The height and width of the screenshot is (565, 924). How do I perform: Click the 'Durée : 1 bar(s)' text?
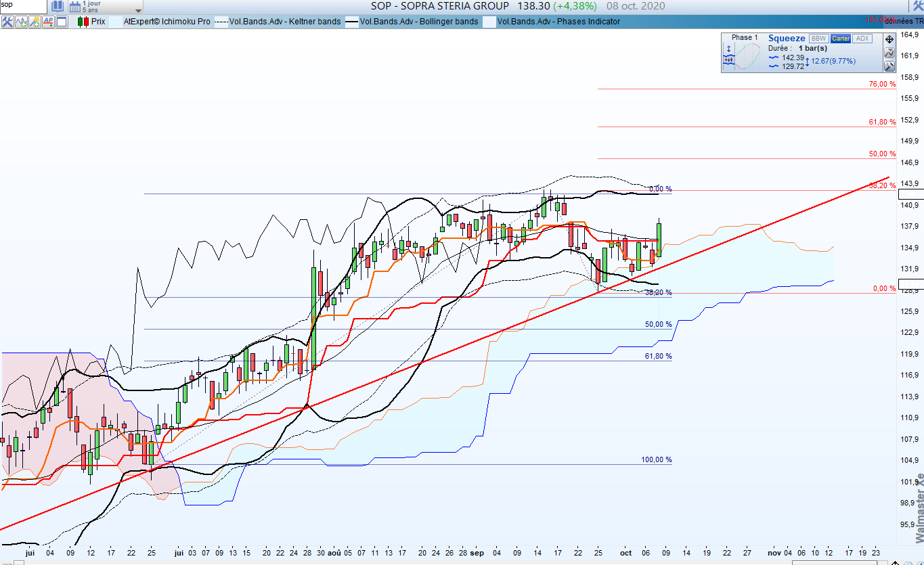(x=798, y=49)
